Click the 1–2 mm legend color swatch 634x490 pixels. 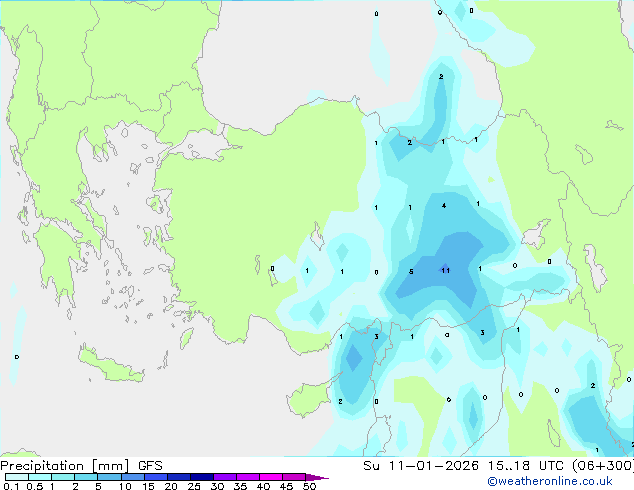(x=63, y=477)
